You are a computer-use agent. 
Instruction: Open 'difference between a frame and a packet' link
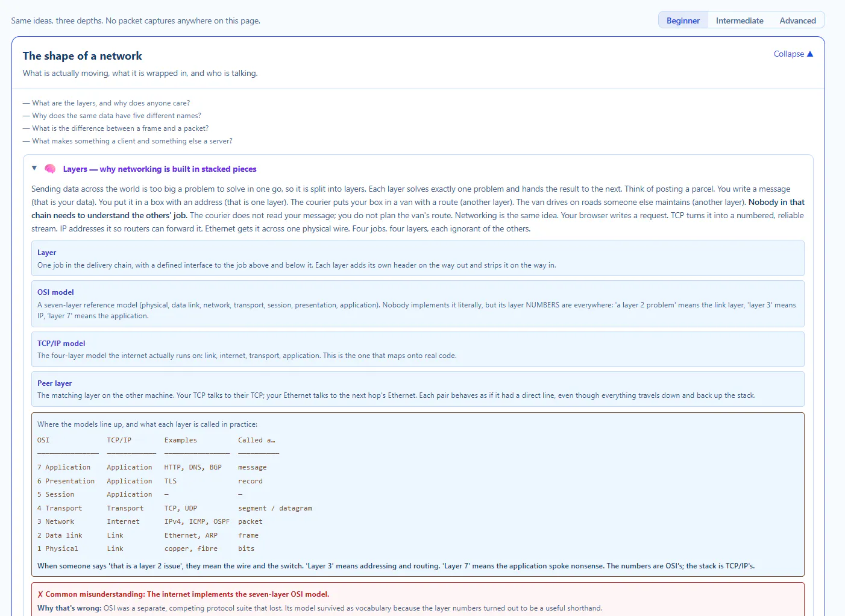(121, 128)
